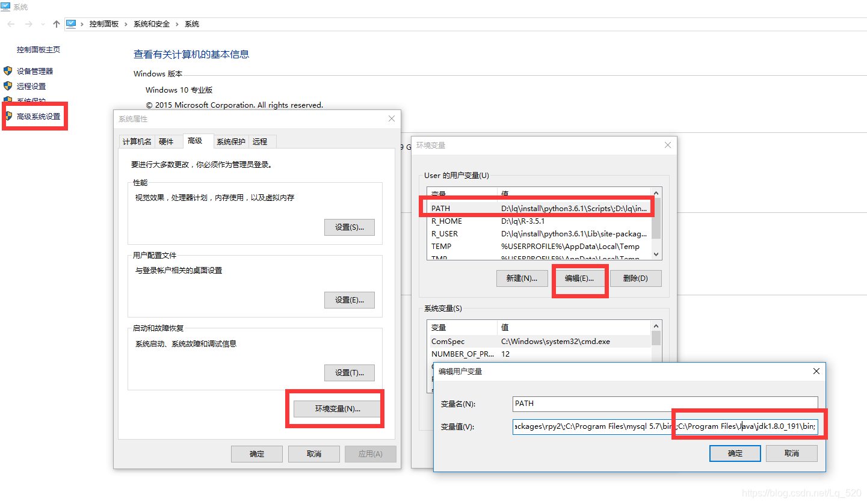
Task: Close the 系统属性 dialog
Action: [x=392, y=119]
